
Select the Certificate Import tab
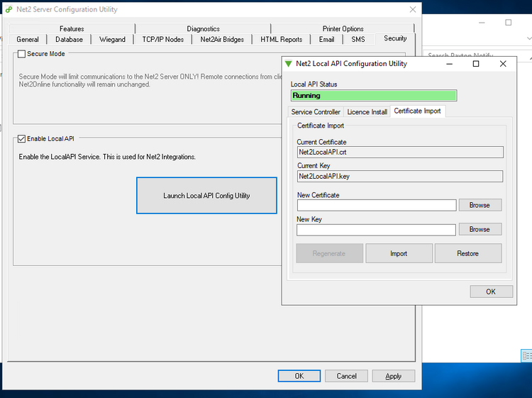(417, 111)
